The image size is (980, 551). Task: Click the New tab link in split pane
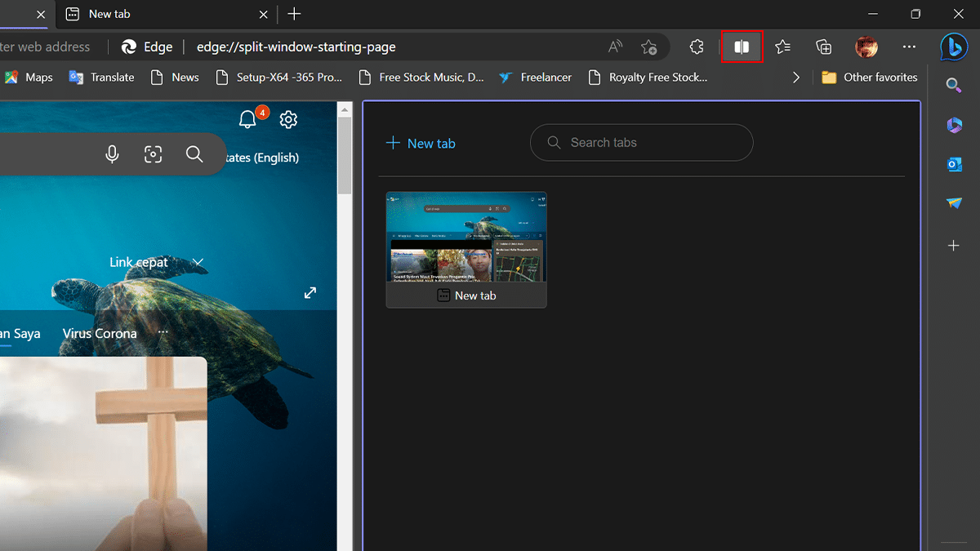(421, 144)
